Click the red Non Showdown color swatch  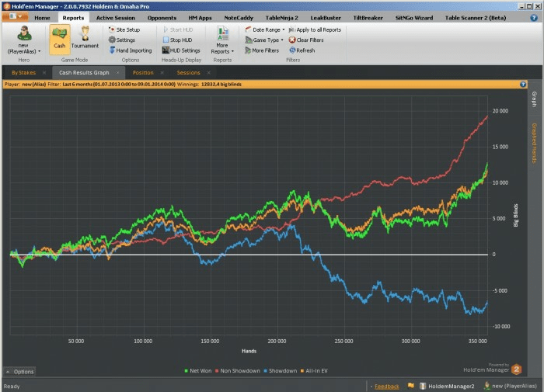217,371
